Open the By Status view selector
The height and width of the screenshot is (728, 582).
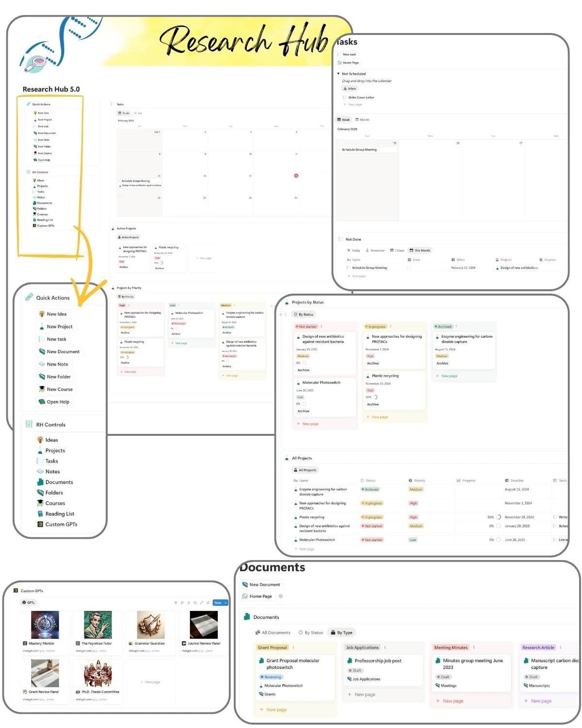[x=305, y=314]
